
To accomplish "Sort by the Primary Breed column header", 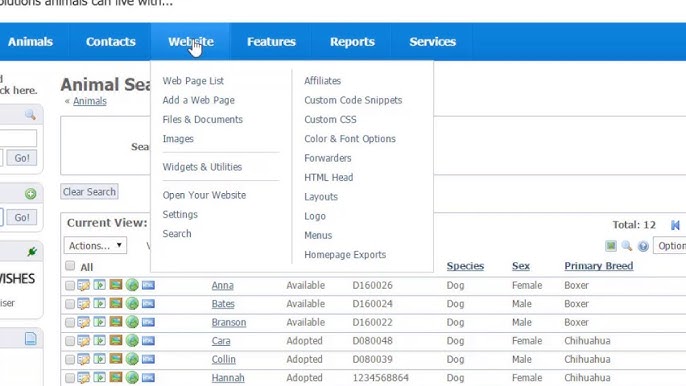I will tap(598, 266).
